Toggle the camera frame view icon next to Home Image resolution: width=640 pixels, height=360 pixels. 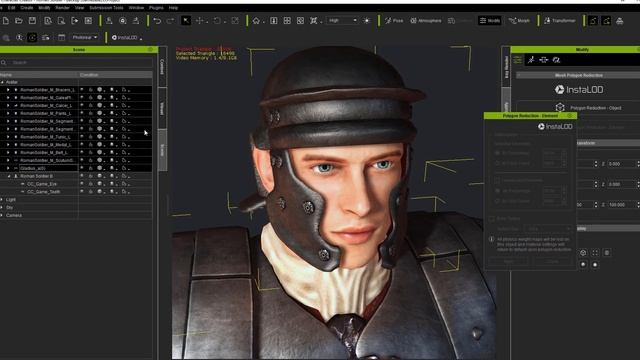pyautogui.click(x=273, y=20)
